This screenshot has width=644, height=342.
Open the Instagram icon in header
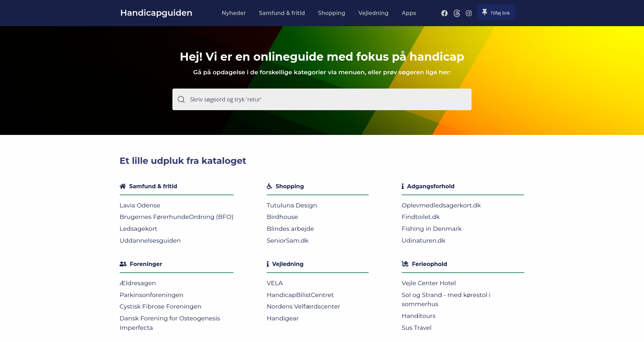(x=469, y=13)
